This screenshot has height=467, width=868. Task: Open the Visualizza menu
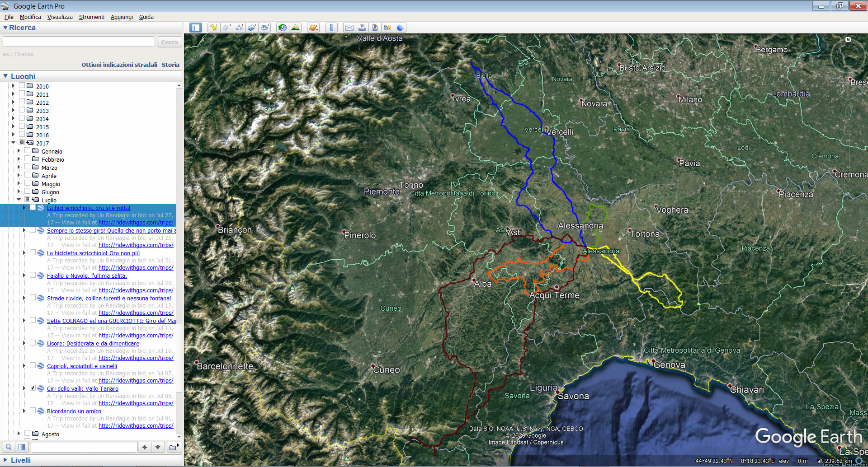(60, 17)
